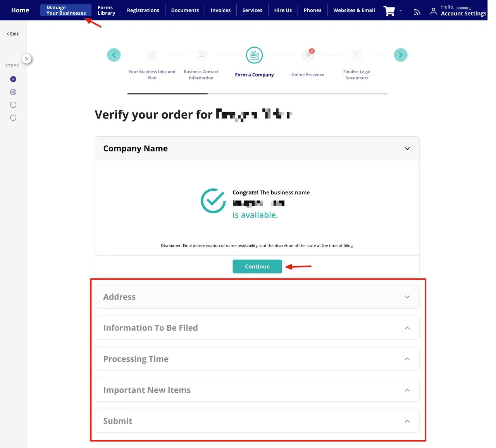This screenshot has height=448, width=496.
Task: Advance to next stage with right arrow
Action: click(x=401, y=55)
